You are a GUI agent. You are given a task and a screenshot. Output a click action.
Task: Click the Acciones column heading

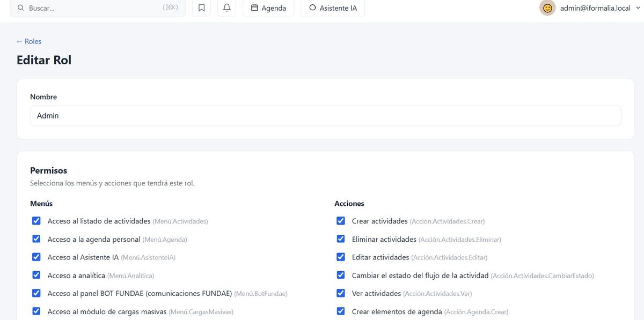point(349,204)
